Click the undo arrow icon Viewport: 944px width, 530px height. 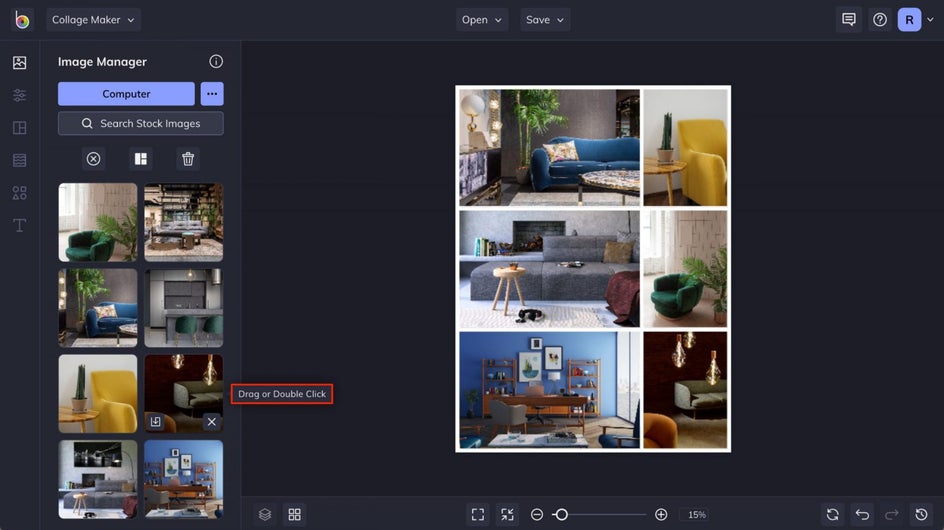[862, 514]
